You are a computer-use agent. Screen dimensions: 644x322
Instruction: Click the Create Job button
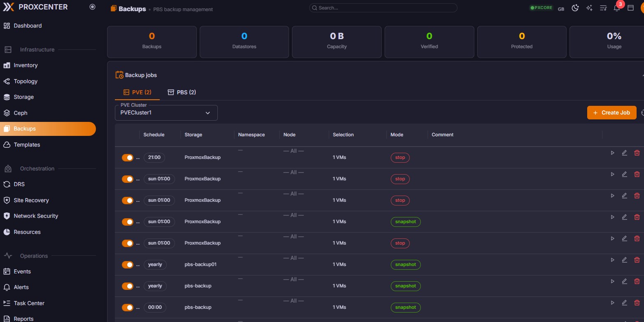tap(611, 113)
